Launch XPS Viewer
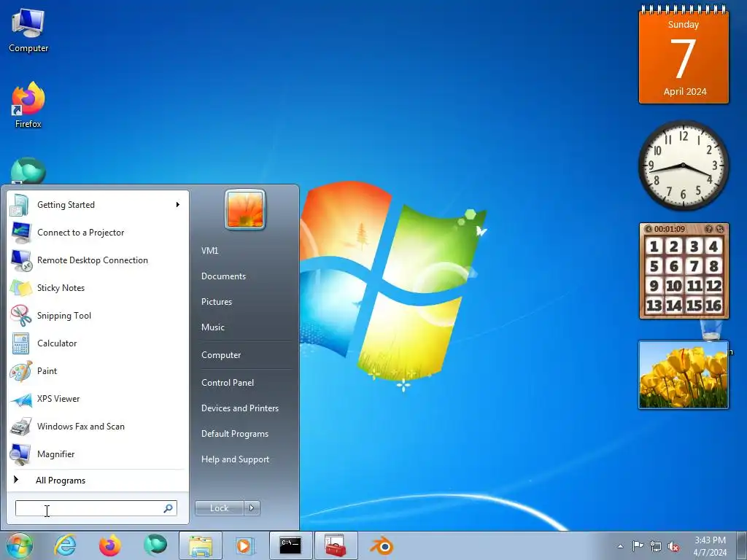The height and width of the screenshot is (560, 747). tap(98, 399)
